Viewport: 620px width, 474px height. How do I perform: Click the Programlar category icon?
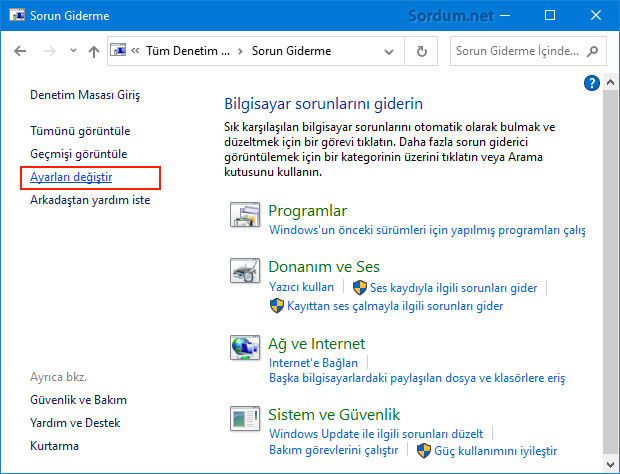point(245,214)
